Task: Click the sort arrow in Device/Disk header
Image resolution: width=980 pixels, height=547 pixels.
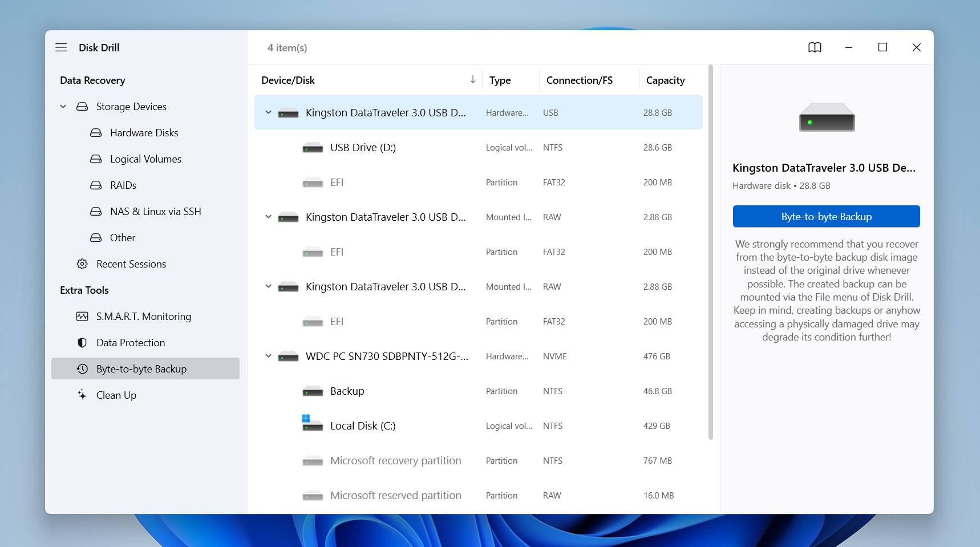Action: pos(472,80)
